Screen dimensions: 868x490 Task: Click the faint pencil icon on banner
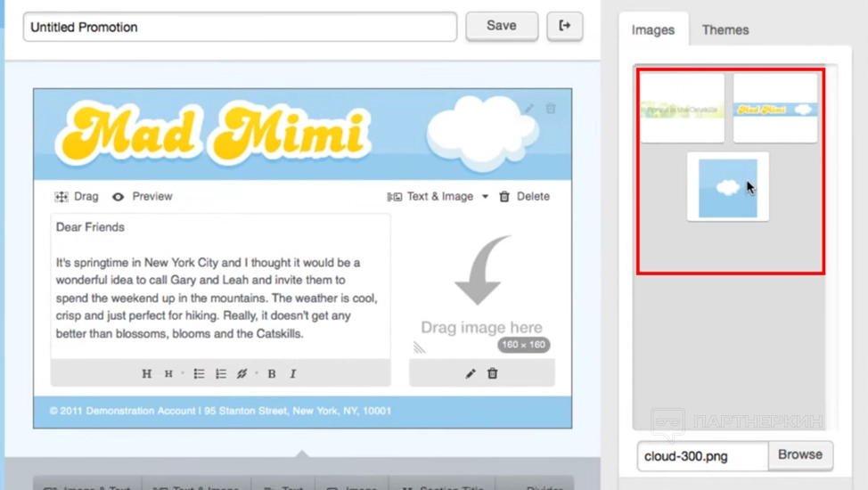click(x=528, y=109)
